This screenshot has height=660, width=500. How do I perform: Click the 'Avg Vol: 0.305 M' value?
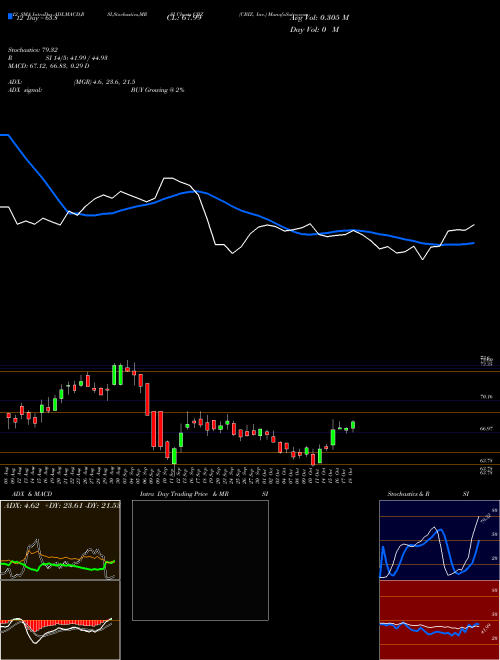click(319, 18)
